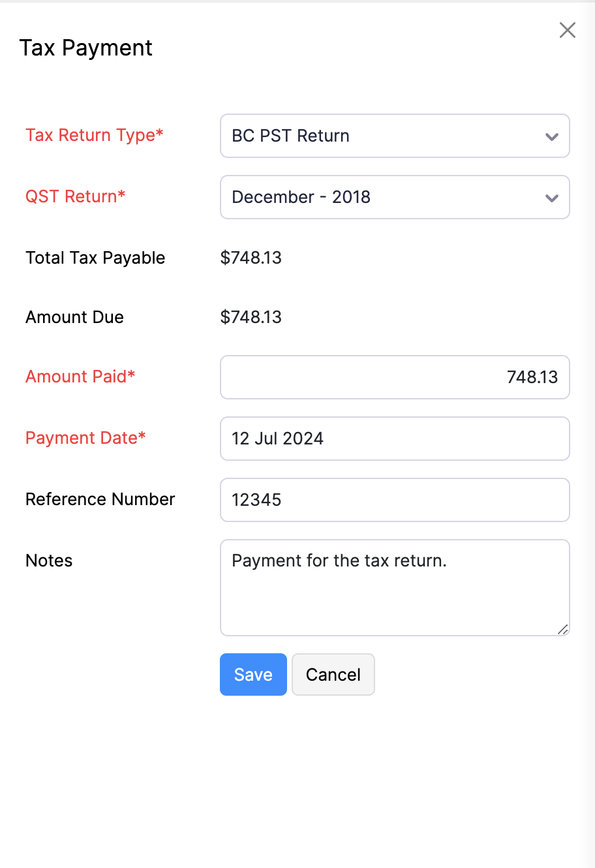
Task: Save the tax payment
Action: (253, 674)
